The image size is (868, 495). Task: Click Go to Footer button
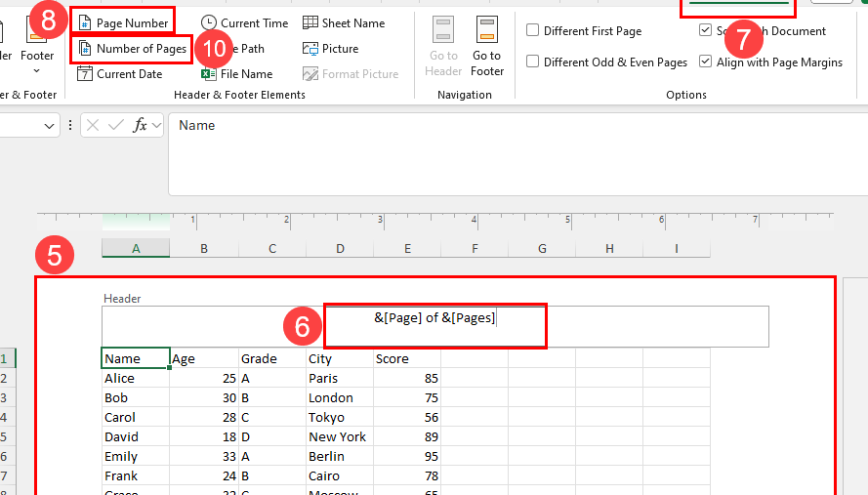pos(487,47)
